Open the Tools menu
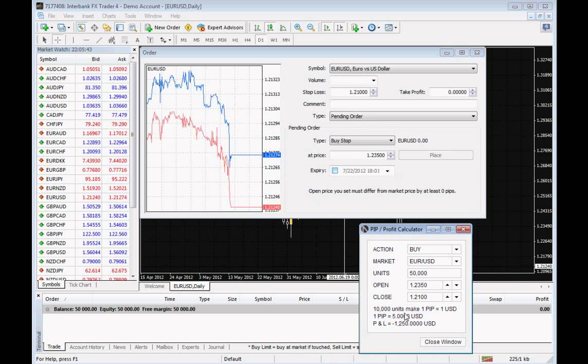Image resolution: width=588 pixels, height=364 pixels. pos(130,16)
